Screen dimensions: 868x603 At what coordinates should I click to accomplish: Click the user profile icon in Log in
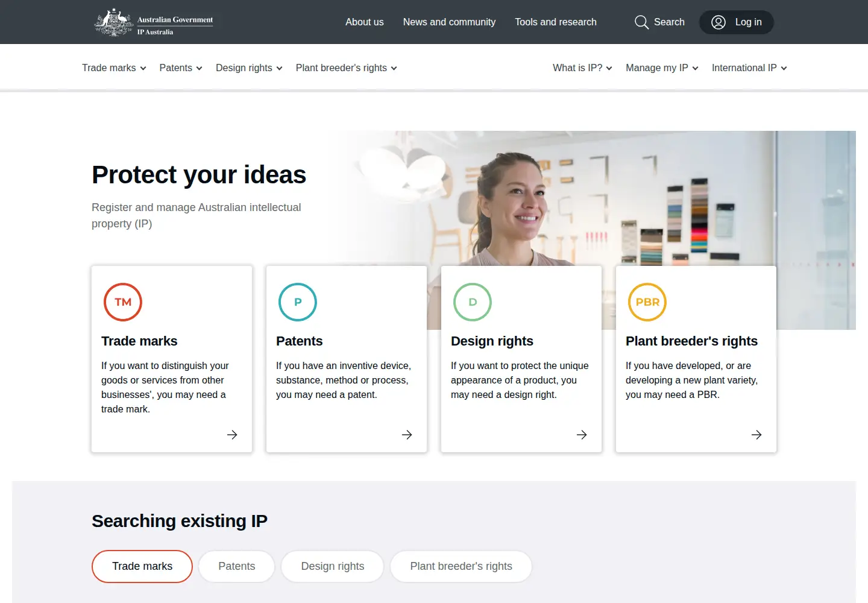coord(719,22)
